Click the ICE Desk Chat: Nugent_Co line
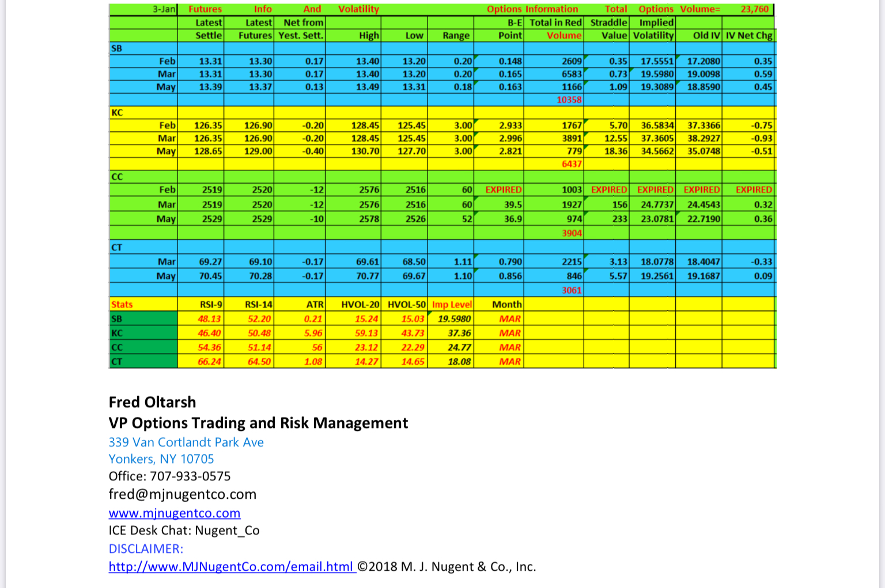Viewport: 885px width, 588px height. tap(184, 530)
